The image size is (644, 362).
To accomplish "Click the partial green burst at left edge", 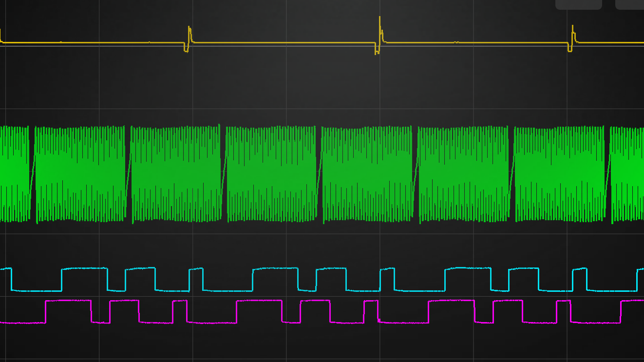I will tap(14, 174).
